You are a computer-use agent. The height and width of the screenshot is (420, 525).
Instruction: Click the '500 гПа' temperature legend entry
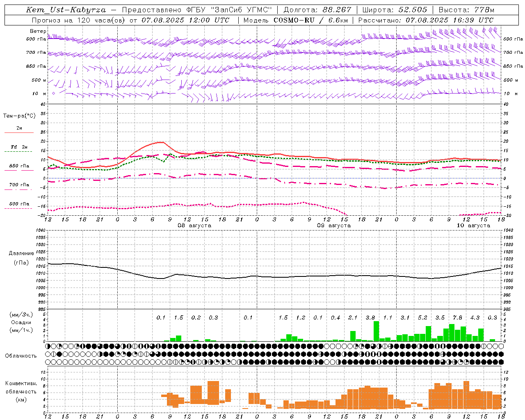pyautogui.click(x=19, y=204)
